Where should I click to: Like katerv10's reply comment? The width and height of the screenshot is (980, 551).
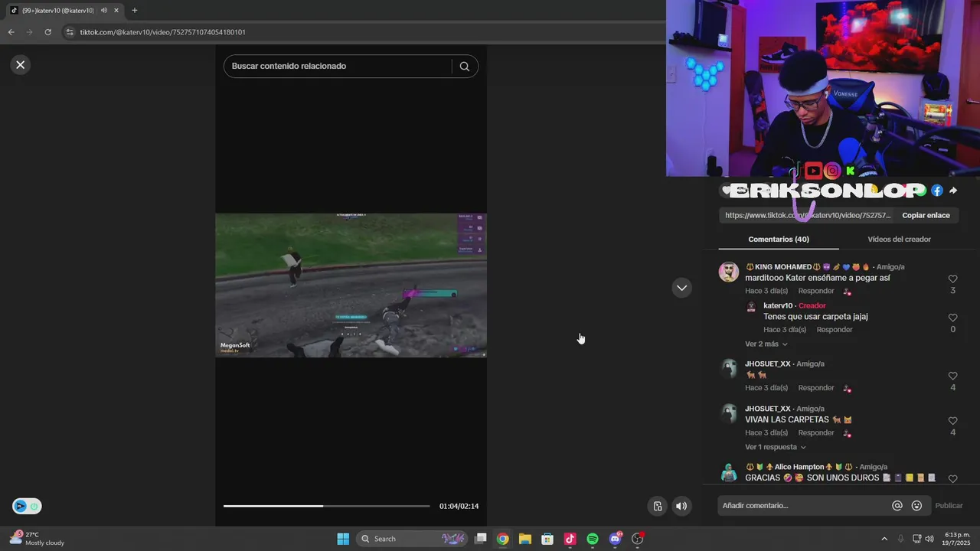952,318
